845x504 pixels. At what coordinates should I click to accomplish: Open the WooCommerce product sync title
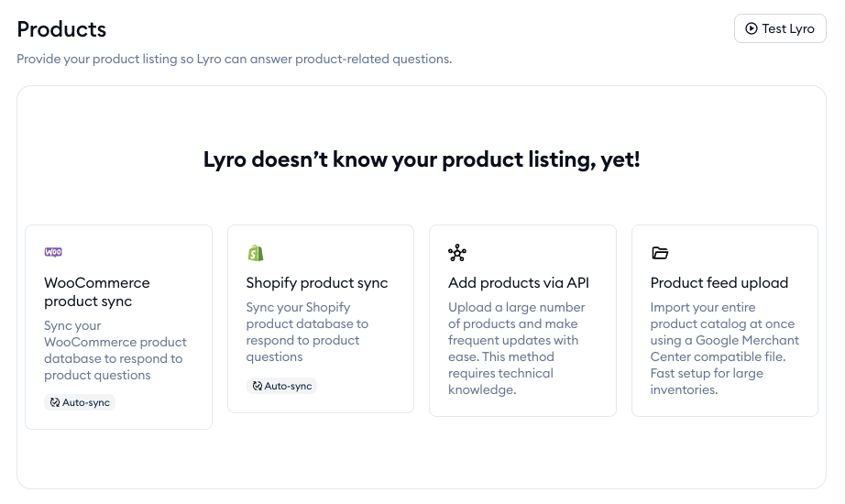(x=97, y=291)
